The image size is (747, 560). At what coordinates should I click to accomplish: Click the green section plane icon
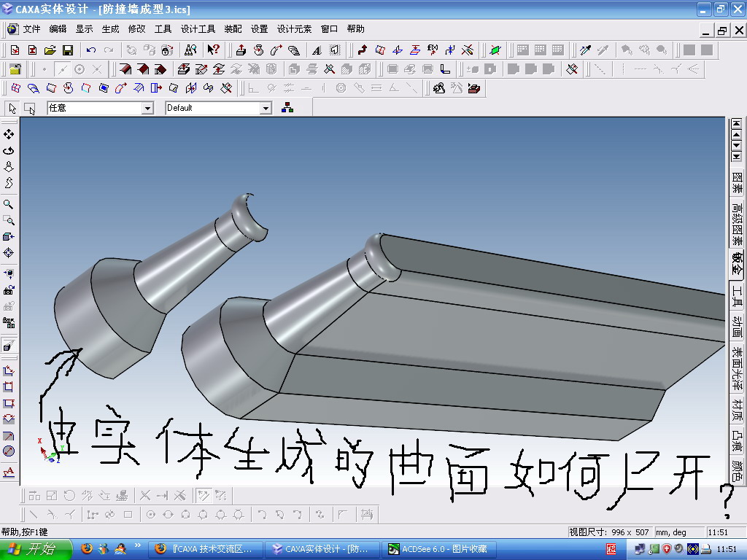click(495, 50)
